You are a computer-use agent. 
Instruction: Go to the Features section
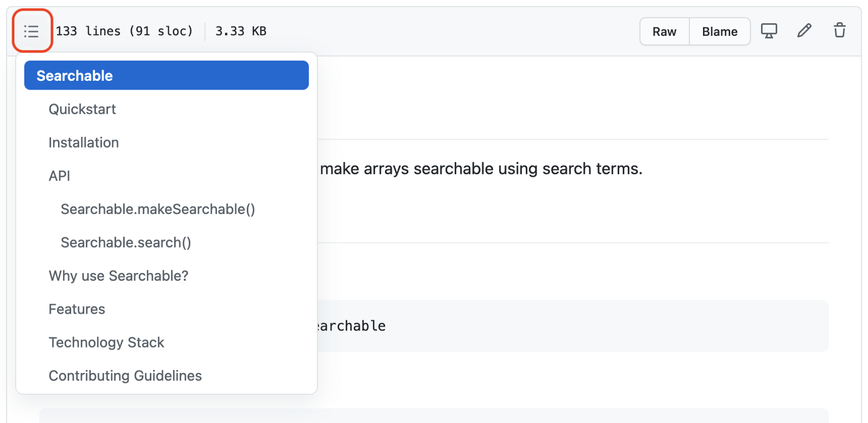[77, 309]
